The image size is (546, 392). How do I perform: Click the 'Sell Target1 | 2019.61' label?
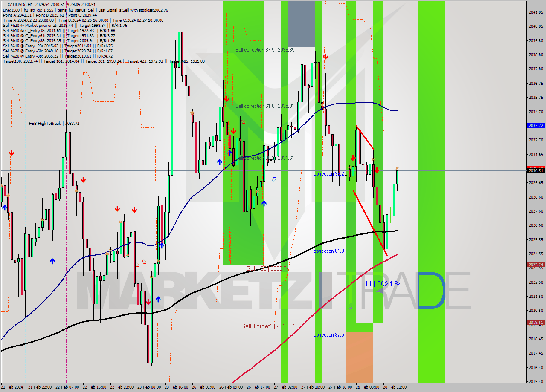[268, 326]
